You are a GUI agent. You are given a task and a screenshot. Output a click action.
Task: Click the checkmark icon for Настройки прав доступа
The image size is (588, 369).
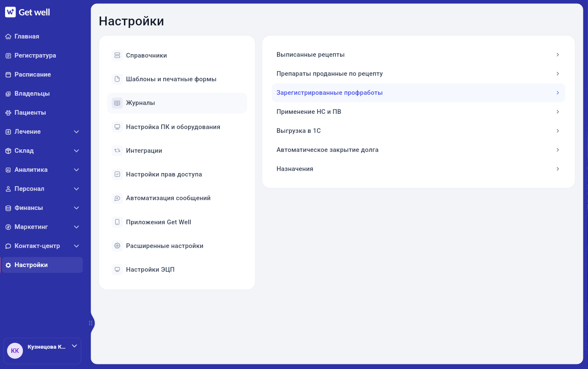click(x=117, y=174)
